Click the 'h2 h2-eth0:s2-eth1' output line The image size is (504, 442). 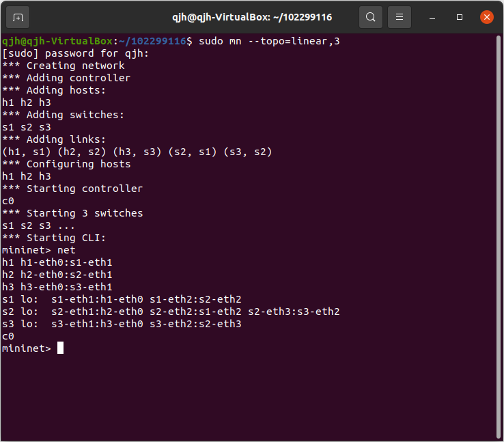pos(57,275)
